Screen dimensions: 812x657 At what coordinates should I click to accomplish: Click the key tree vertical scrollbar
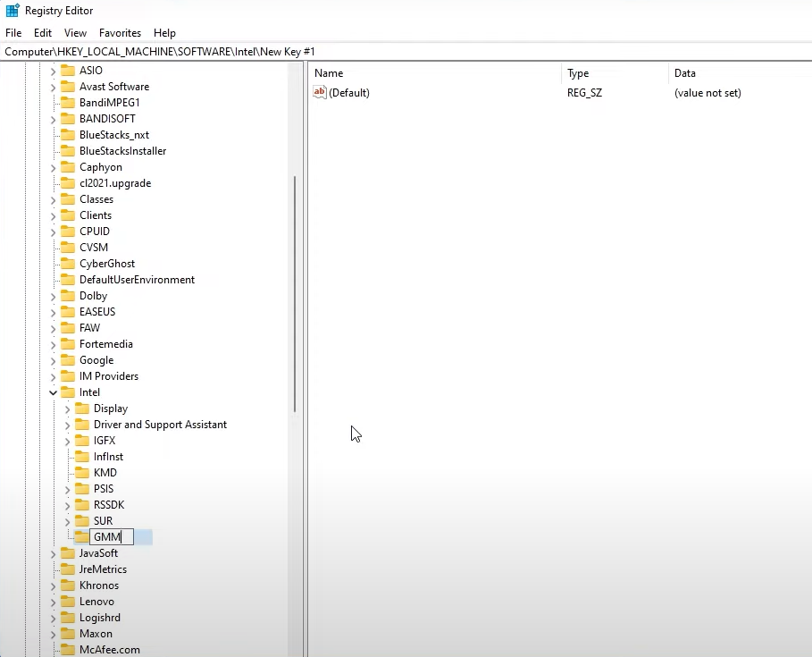(295, 295)
